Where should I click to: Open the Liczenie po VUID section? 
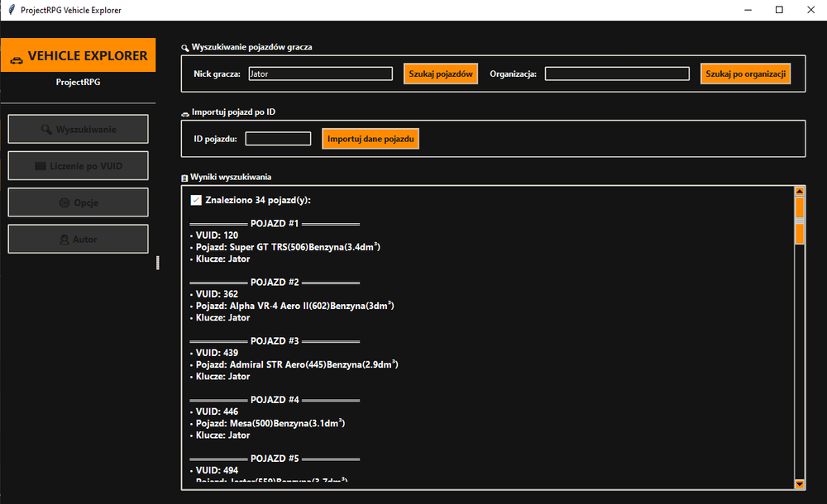pyautogui.click(x=78, y=166)
